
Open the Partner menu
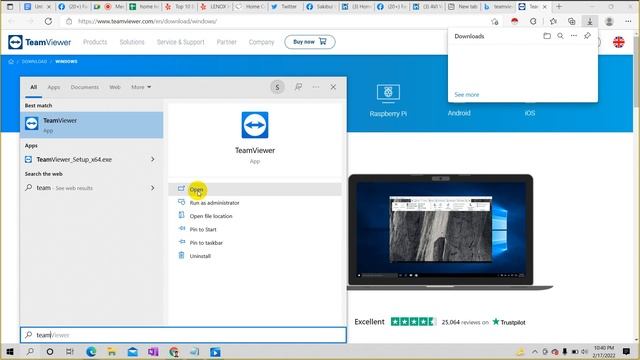pos(227,42)
